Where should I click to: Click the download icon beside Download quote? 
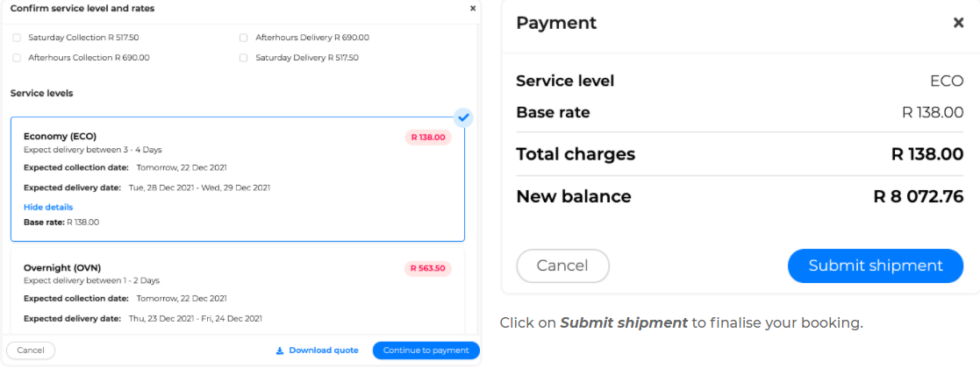point(280,350)
